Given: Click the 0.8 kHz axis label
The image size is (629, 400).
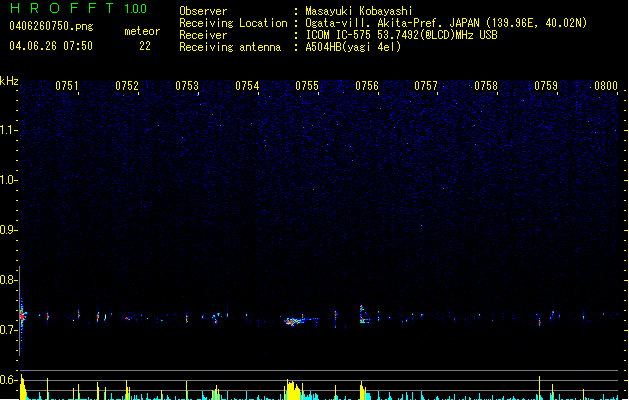Looking at the screenshot, I should coord(8,280).
